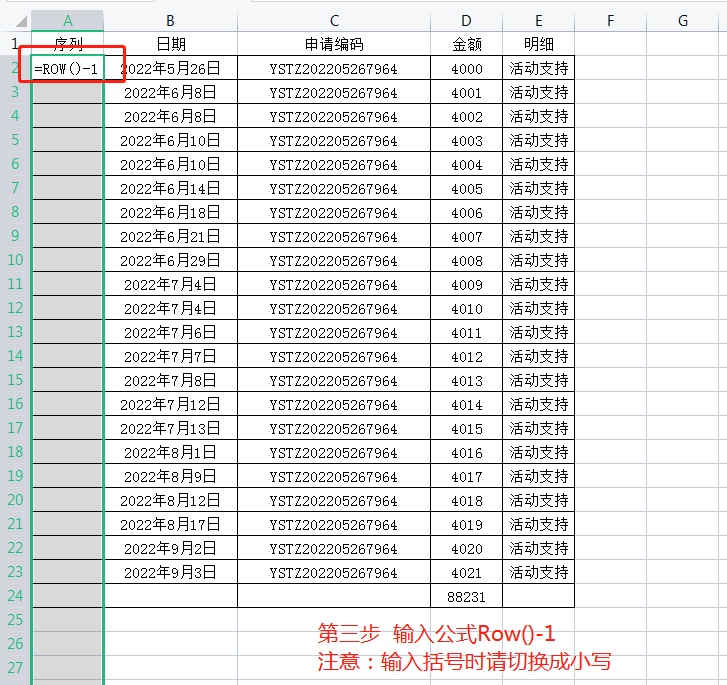Click amount cell 4005
Image resolution: width=727 pixels, height=685 pixels.
click(466, 188)
